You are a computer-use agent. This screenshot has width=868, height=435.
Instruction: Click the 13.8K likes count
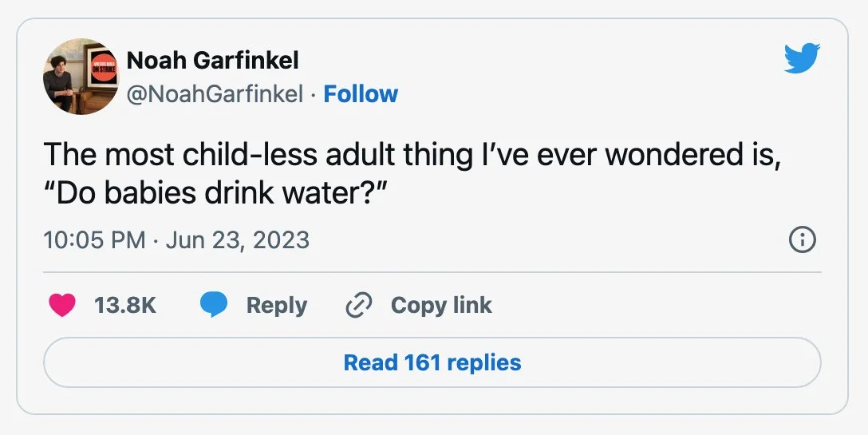pos(124,305)
